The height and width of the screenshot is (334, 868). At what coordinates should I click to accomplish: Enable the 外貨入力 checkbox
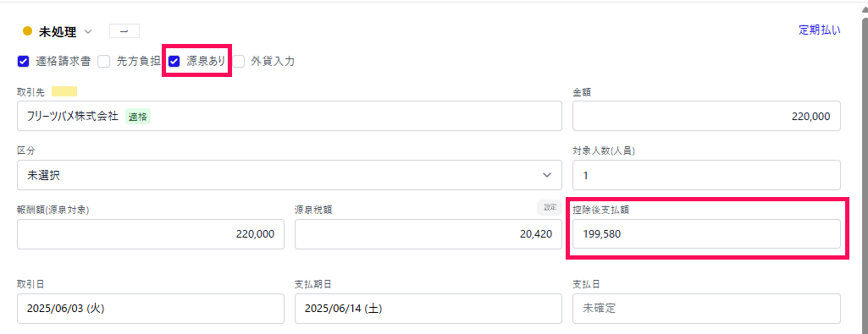(x=239, y=62)
